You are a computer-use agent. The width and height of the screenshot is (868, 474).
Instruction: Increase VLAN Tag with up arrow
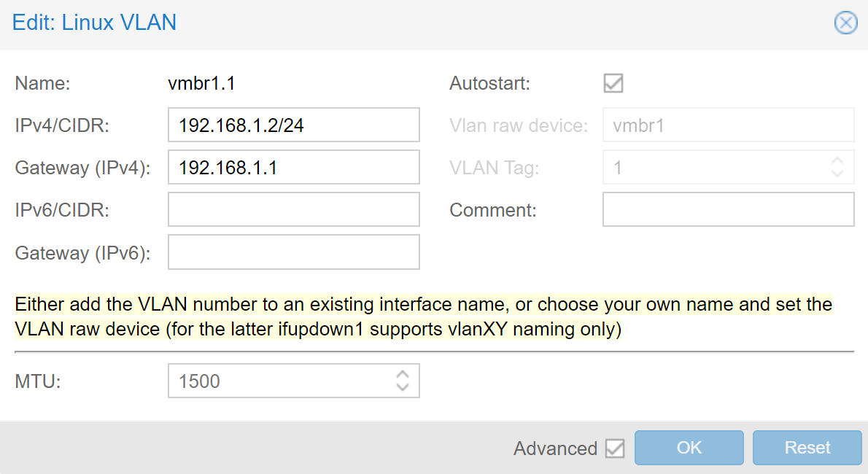(837, 161)
